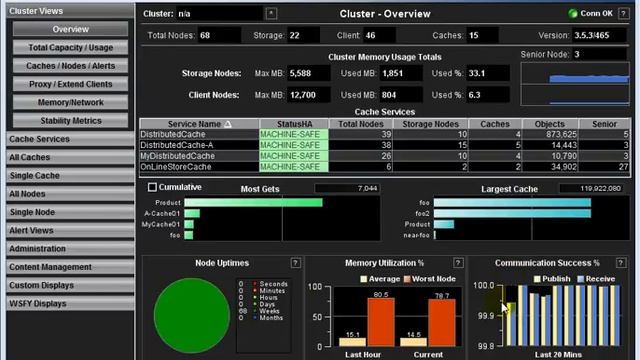Image resolution: width=640 pixels, height=360 pixels.
Task: Click the Cluster n/a input field
Action: (x=220, y=13)
